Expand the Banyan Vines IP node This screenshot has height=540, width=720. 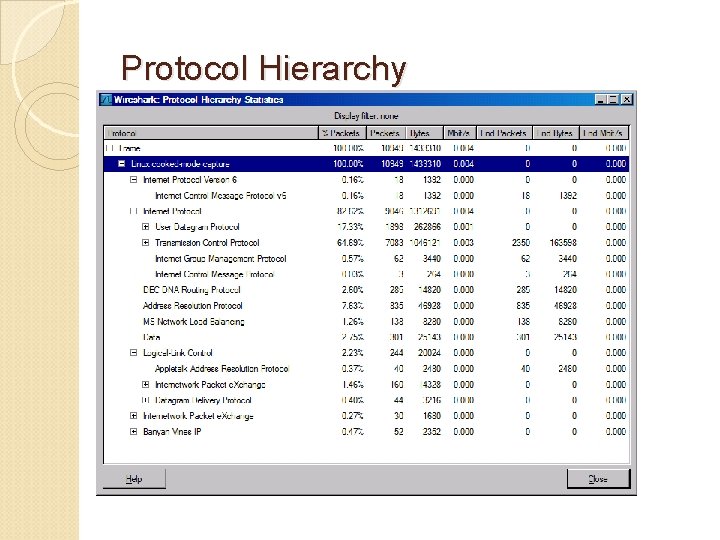click(x=133, y=432)
